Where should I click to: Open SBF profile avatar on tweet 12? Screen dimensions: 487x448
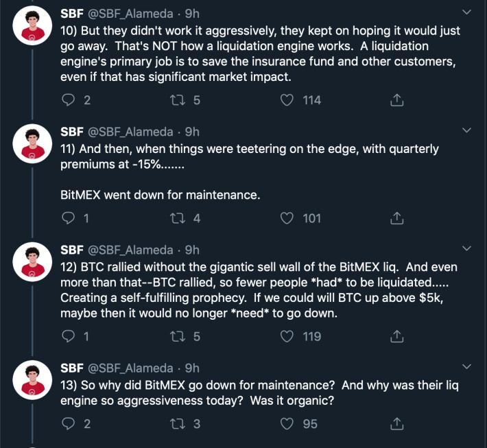[32, 261]
